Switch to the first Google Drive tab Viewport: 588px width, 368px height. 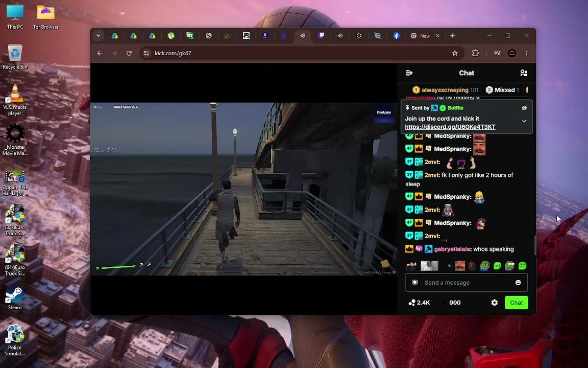pyautogui.click(x=115, y=36)
